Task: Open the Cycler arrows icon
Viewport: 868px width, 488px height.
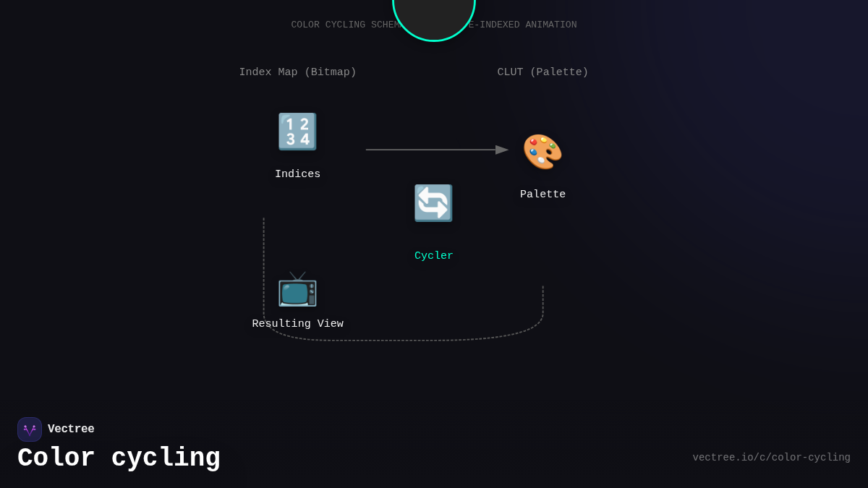Action: point(433,203)
